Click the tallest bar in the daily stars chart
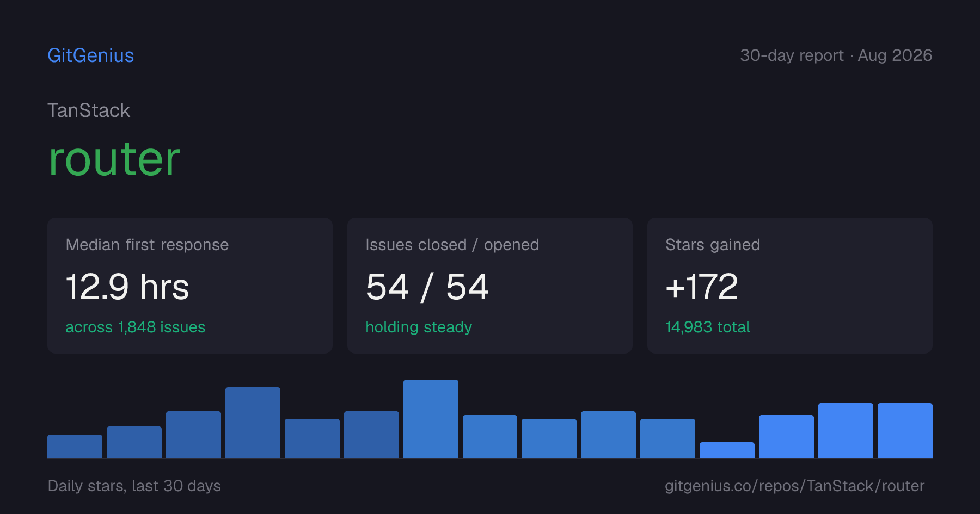 click(x=431, y=419)
